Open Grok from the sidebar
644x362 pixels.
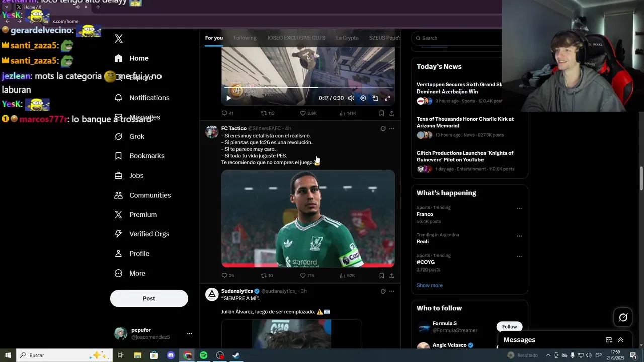130,136
